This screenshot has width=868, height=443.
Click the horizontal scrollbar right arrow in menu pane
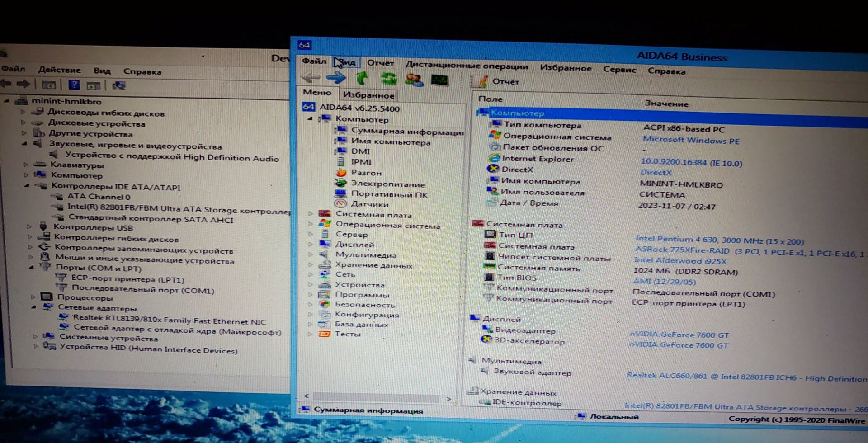coord(448,399)
